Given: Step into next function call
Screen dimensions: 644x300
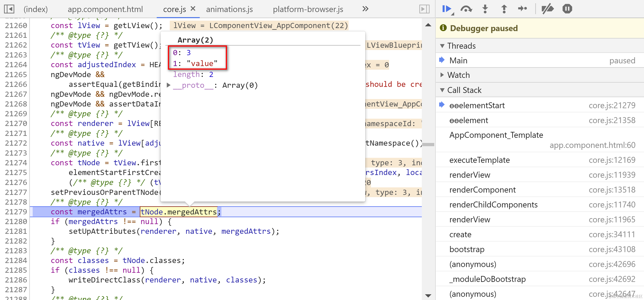Looking at the screenshot, I should point(485,9).
